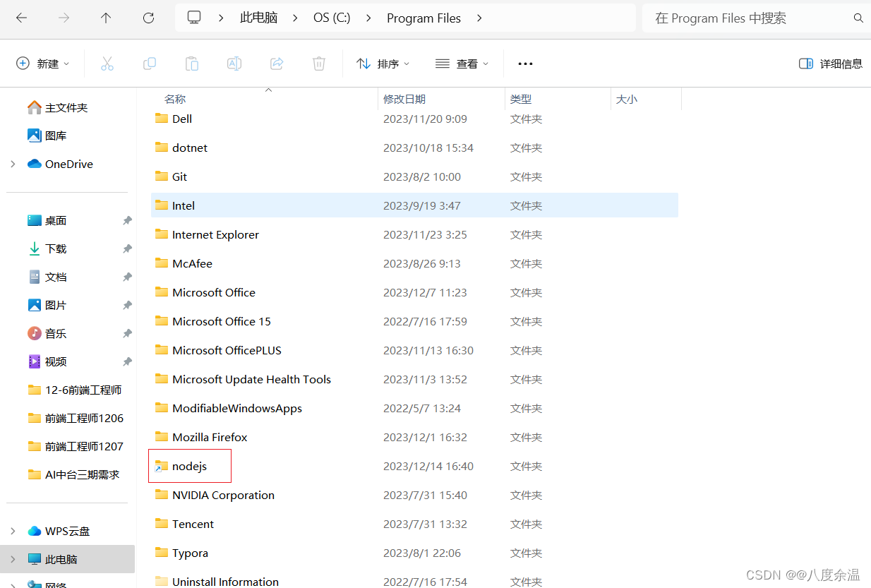
Task: Open the 查看 (View) dropdown
Action: [x=462, y=64]
